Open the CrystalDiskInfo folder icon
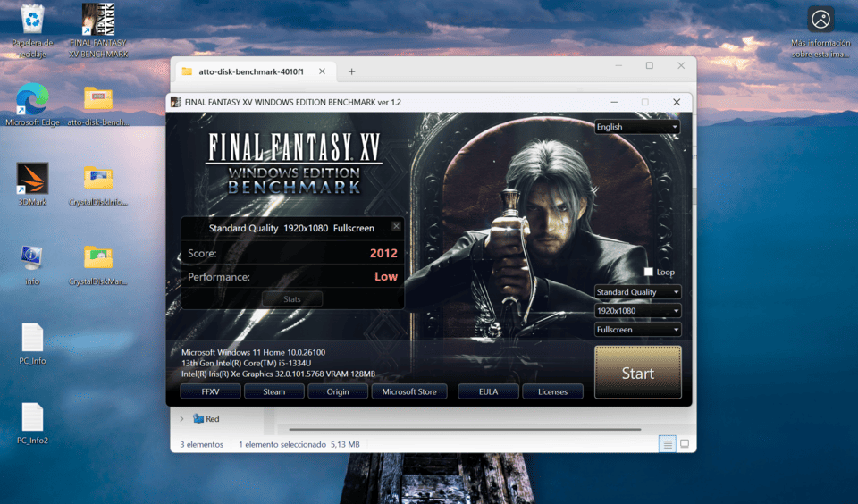This screenshot has height=504, width=858. pyautogui.click(x=98, y=178)
